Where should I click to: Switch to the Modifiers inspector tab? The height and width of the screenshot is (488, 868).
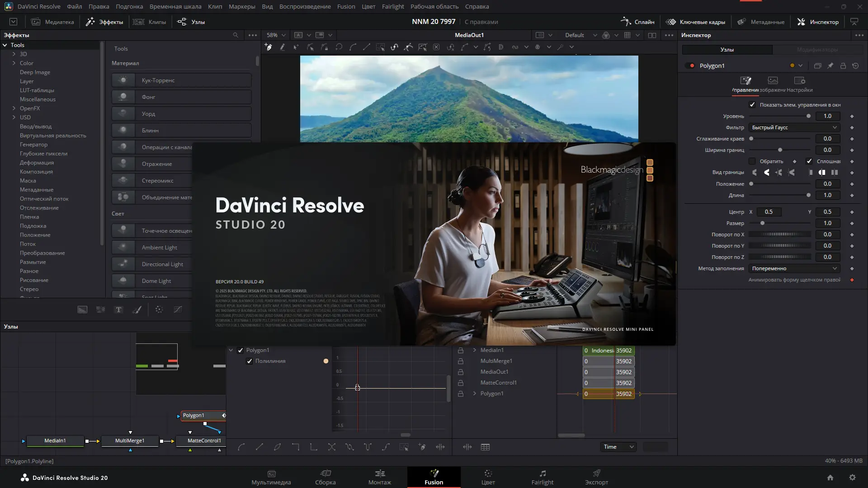(x=816, y=50)
